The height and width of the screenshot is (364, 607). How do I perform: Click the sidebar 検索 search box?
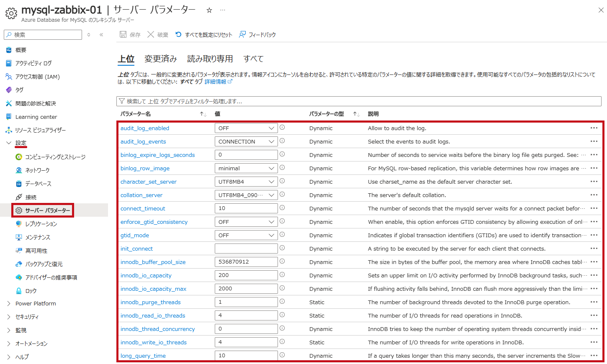pyautogui.click(x=43, y=35)
